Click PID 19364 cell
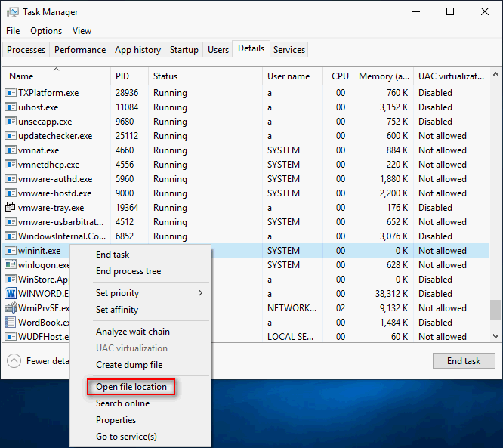Screen dimensions: 503x448 pyautogui.click(x=127, y=208)
